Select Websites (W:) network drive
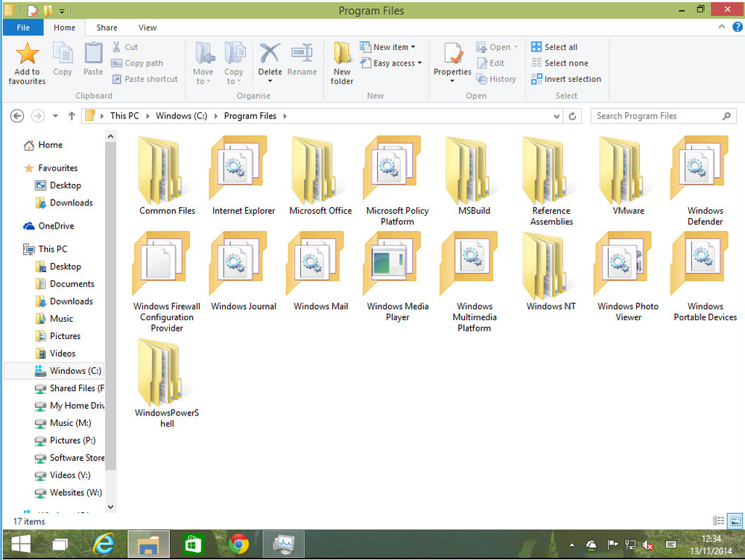 [69, 492]
